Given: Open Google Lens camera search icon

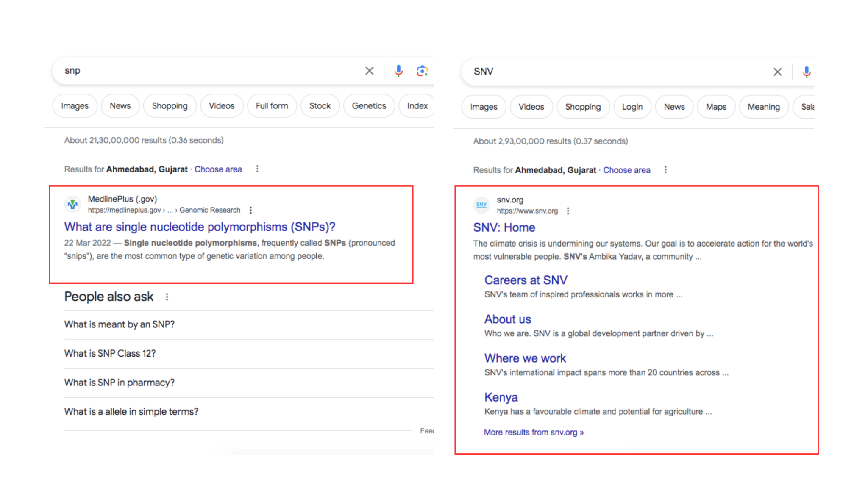Looking at the screenshot, I should [x=422, y=71].
